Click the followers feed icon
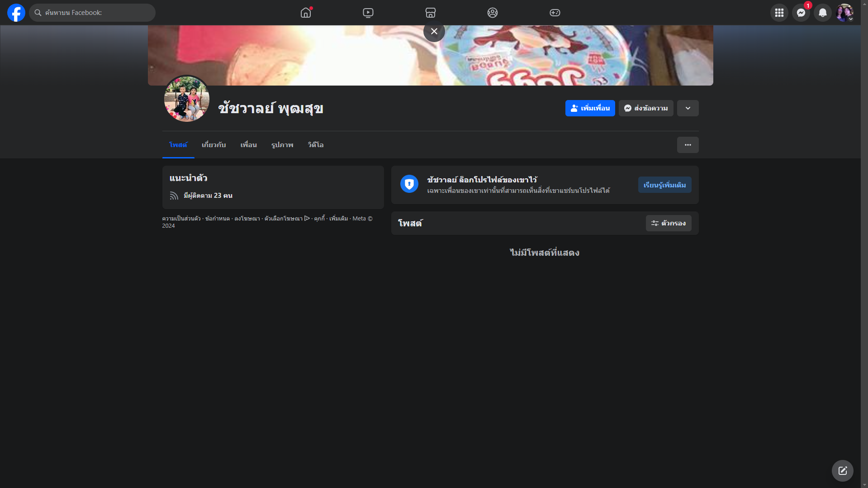 [174, 196]
